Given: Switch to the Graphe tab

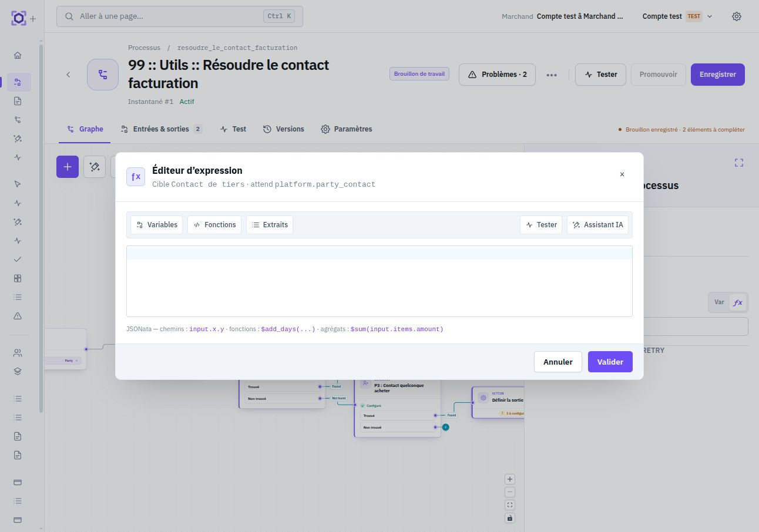Looking at the screenshot, I should [x=85, y=129].
